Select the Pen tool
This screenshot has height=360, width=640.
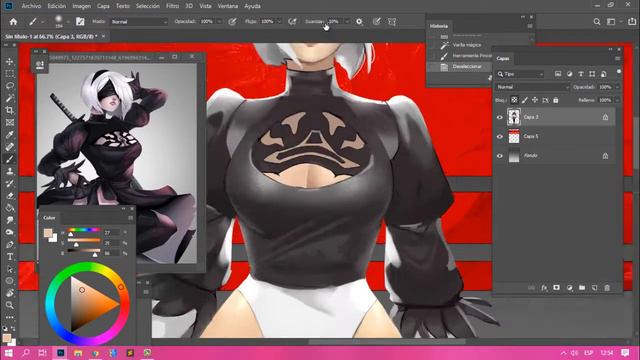pos(10,244)
